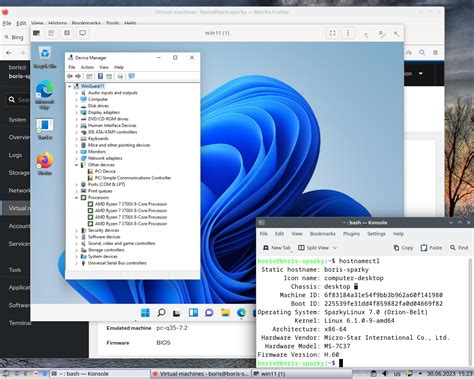Launch Microsoft Edge from its Windows desktop icon
474x379 pixels.
click(x=45, y=94)
